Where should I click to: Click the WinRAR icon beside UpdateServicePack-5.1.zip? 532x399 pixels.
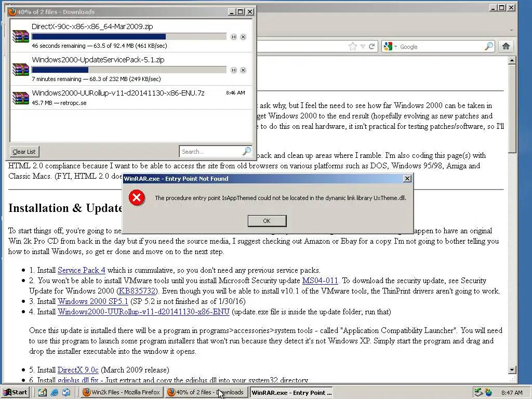click(x=21, y=70)
